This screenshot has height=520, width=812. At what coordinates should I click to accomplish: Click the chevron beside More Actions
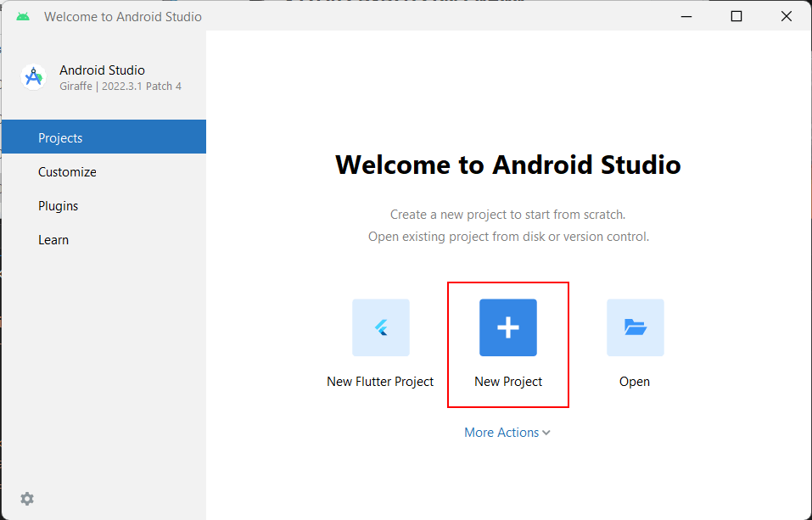pos(546,433)
